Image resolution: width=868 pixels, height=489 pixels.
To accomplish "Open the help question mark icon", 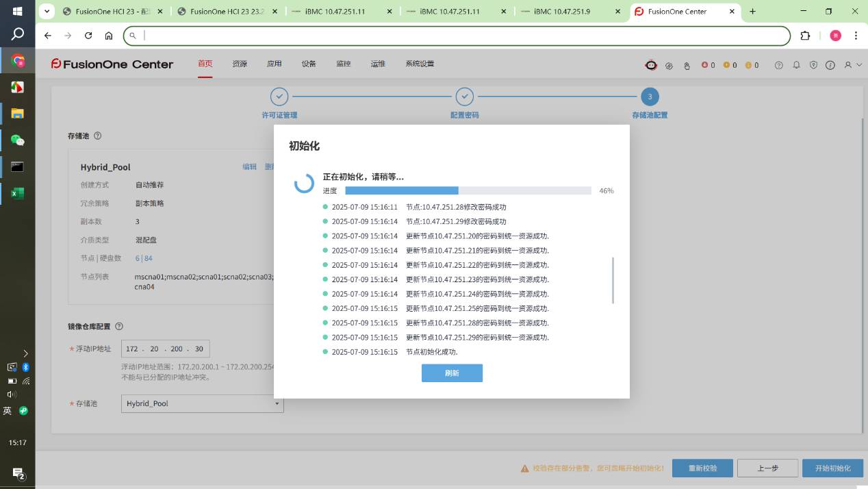I will tap(778, 65).
